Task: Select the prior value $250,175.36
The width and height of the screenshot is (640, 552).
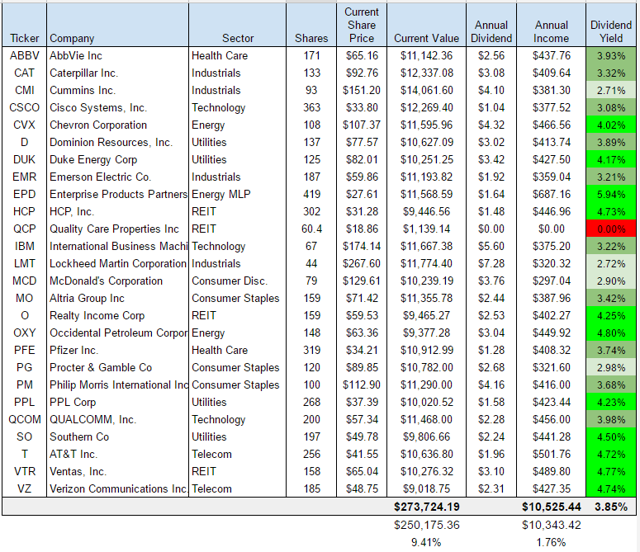Action: pyautogui.click(x=426, y=525)
